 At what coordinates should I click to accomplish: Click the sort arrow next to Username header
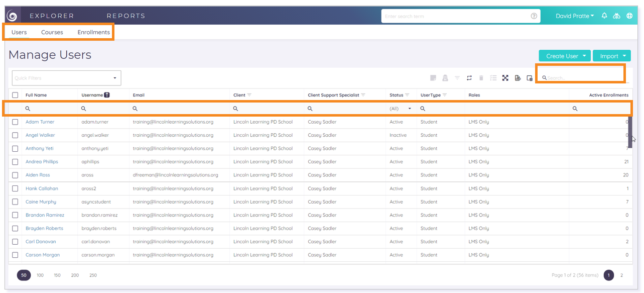[107, 95]
